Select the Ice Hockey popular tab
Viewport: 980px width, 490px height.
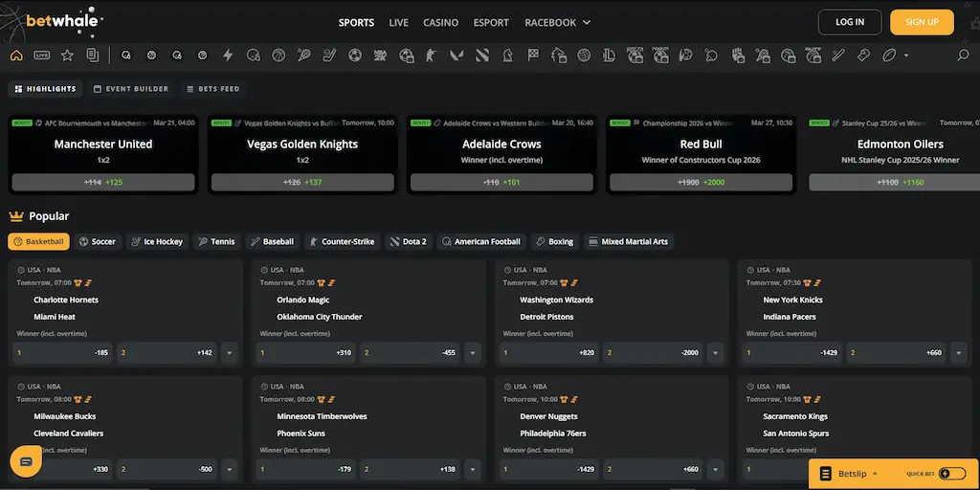pos(157,241)
